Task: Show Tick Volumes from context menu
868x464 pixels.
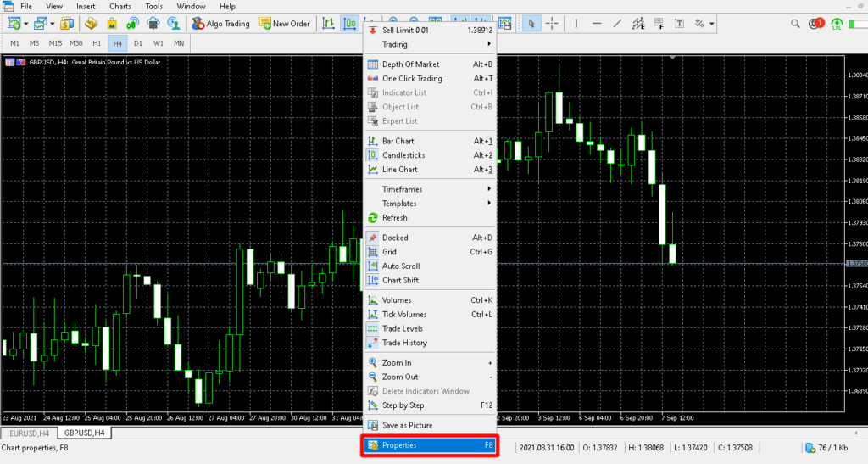Action: click(x=430, y=315)
